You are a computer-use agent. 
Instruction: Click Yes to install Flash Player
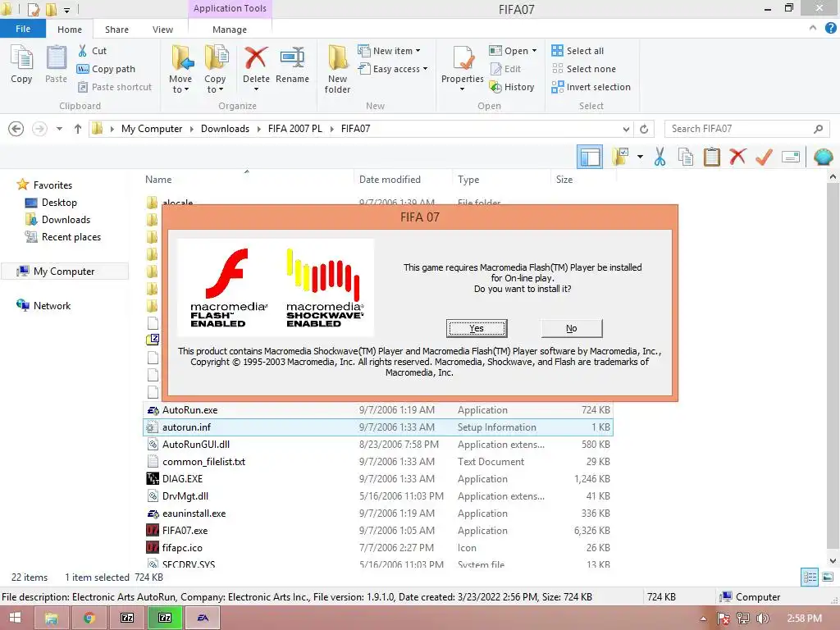pyautogui.click(x=477, y=328)
